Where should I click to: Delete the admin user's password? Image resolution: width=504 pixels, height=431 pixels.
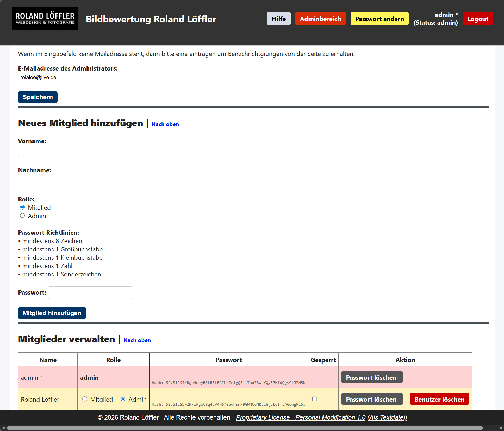372,377
